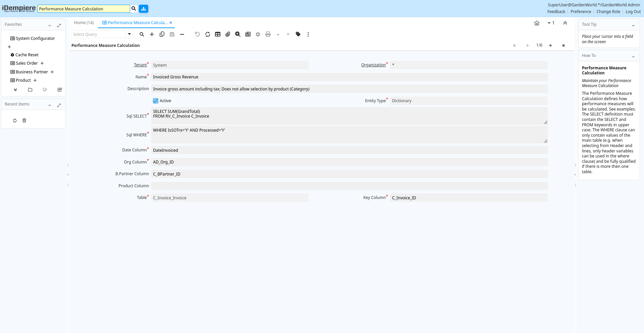Click the tag label icon in toolbar

point(298,34)
